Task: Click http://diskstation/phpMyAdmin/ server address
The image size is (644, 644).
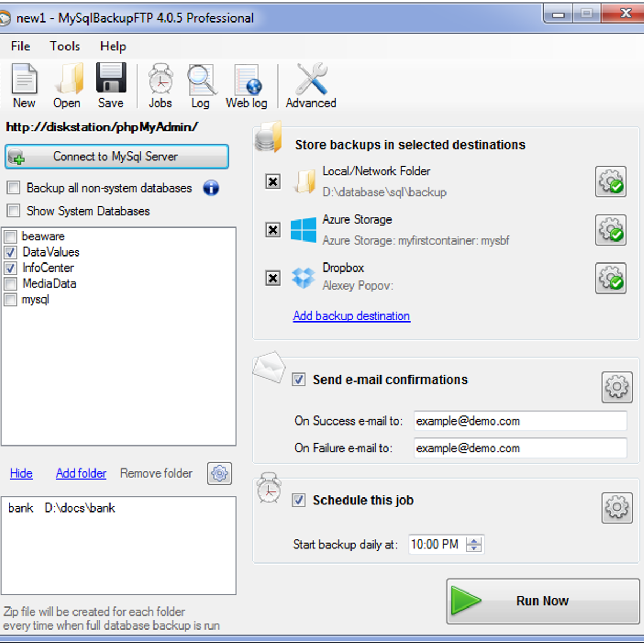Action: click(102, 127)
